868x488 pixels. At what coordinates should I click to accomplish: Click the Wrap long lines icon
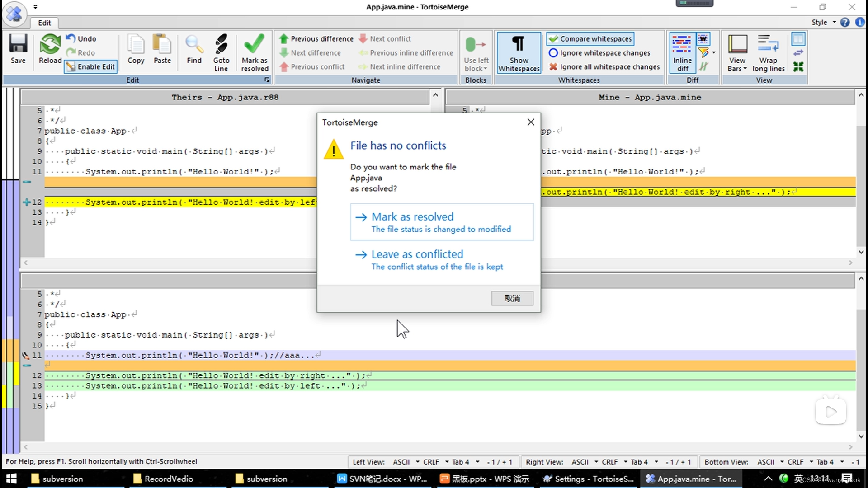(x=768, y=53)
